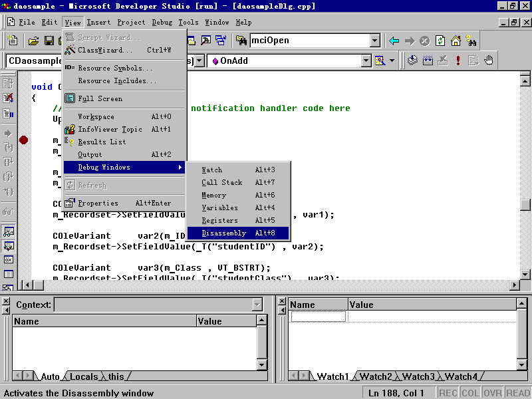The width and height of the screenshot is (532, 399).
Task: Click the InfoViewer Refresh page icon
Action: 440,41
